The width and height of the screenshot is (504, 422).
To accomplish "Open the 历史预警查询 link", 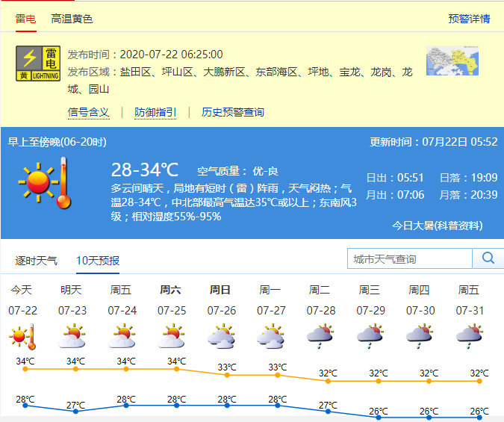I will (233, 112).
